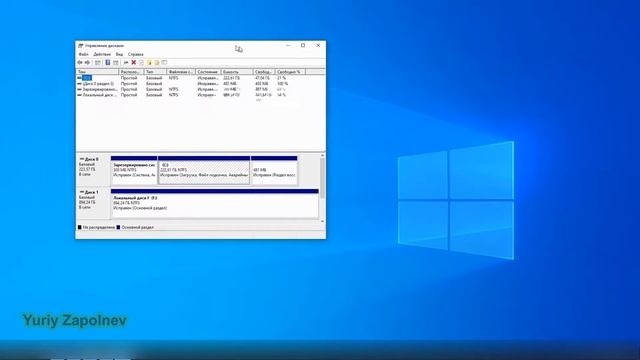
Task: Click the last list-view icon in the toolbar
Action: (x=164, y=62)
